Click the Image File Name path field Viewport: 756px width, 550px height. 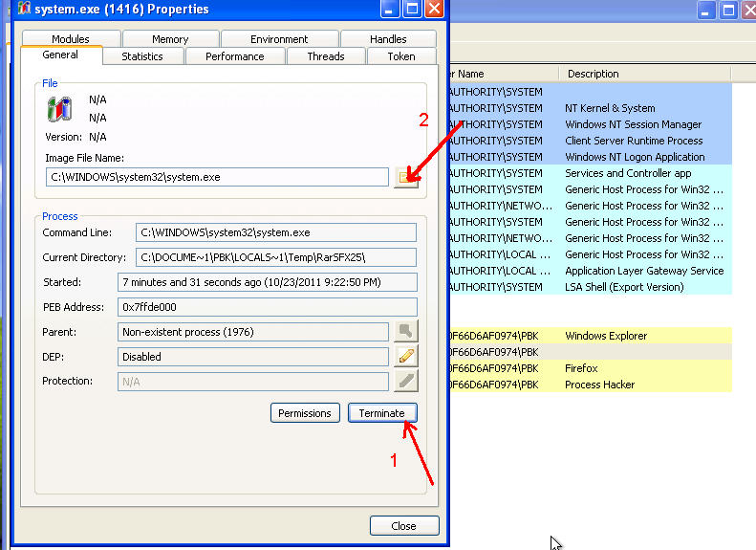217,177
